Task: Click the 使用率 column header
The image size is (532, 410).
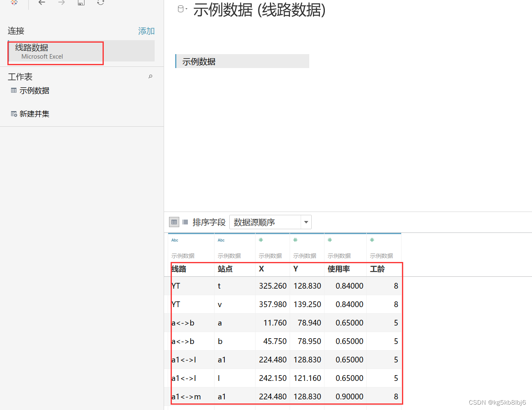Action: (339, 269)
